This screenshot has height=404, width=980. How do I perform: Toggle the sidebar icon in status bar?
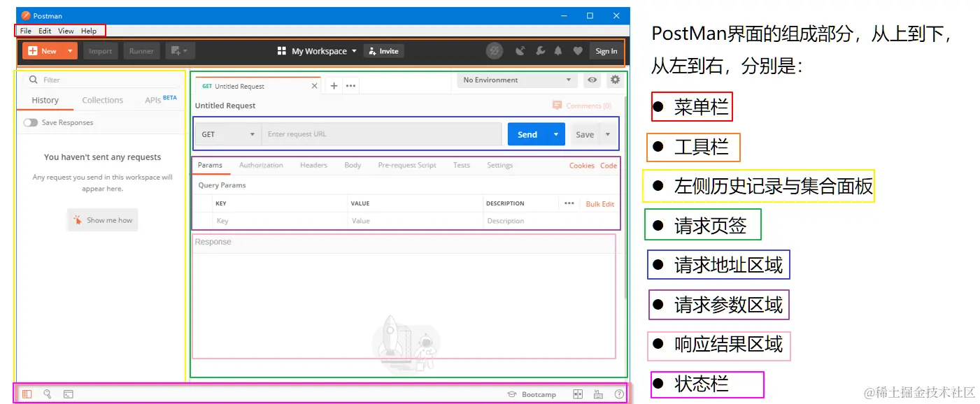[x=27, y=394]
